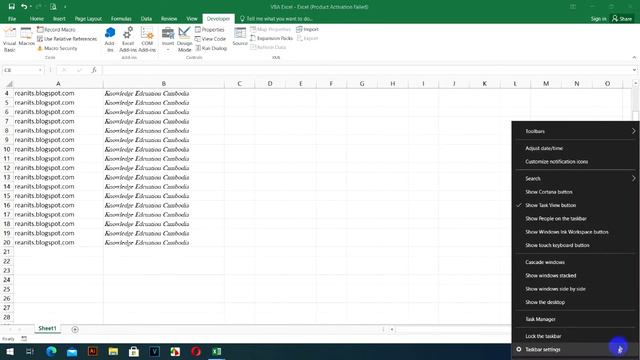Open the Add-ins button
Screen dimensions: 640x360
[110, 39]
